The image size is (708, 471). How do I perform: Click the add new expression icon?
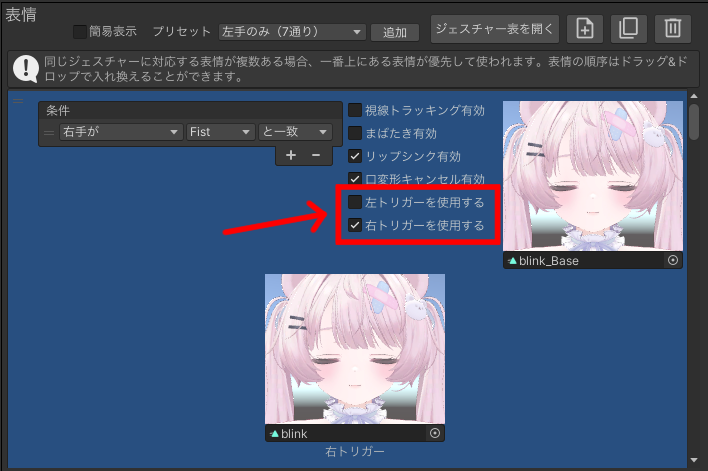585,29
